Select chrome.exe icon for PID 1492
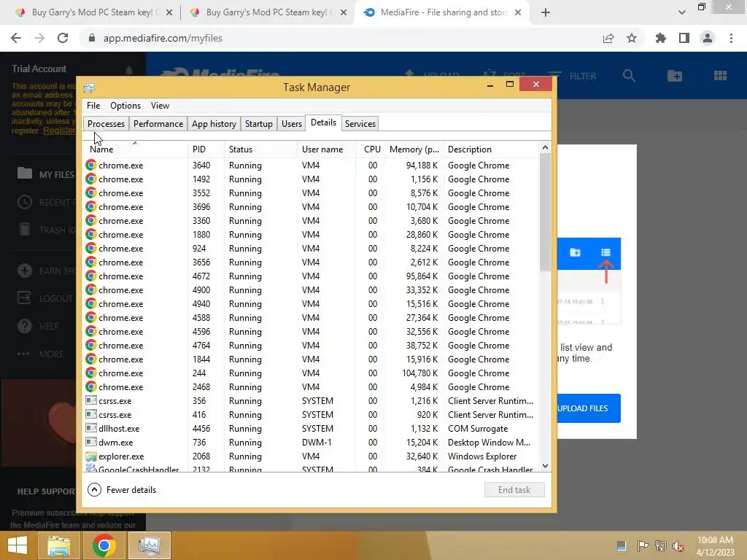This screenshot has width=747, height=560. (91, 179)
